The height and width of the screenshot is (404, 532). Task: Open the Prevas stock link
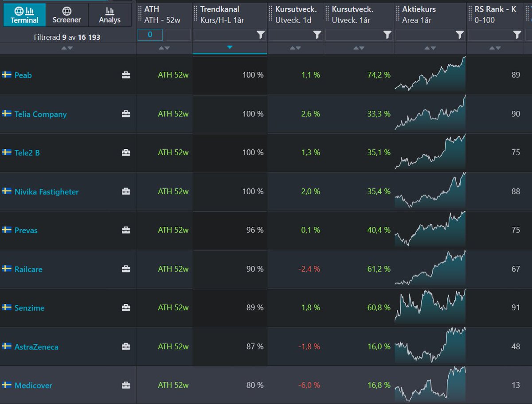[x=26, y=230]
